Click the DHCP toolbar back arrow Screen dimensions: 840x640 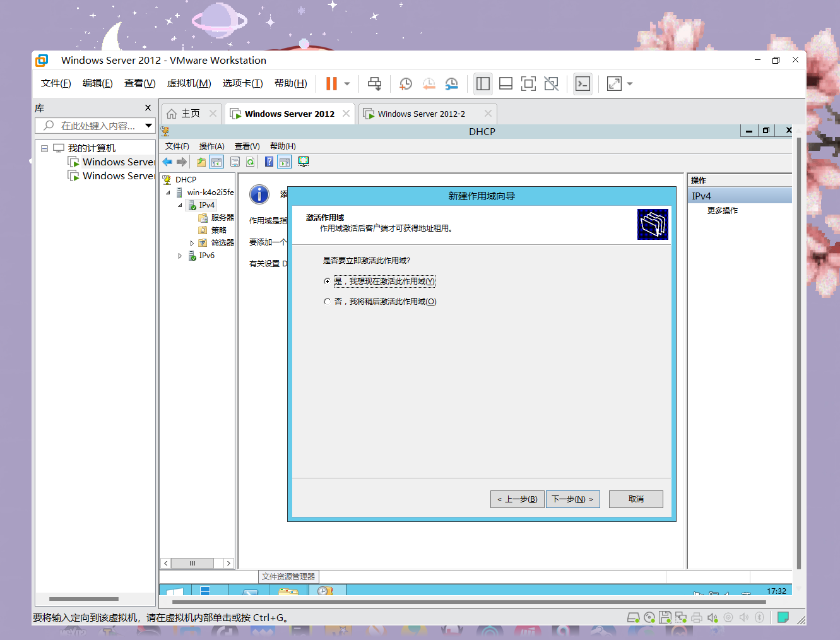(167, 162)
